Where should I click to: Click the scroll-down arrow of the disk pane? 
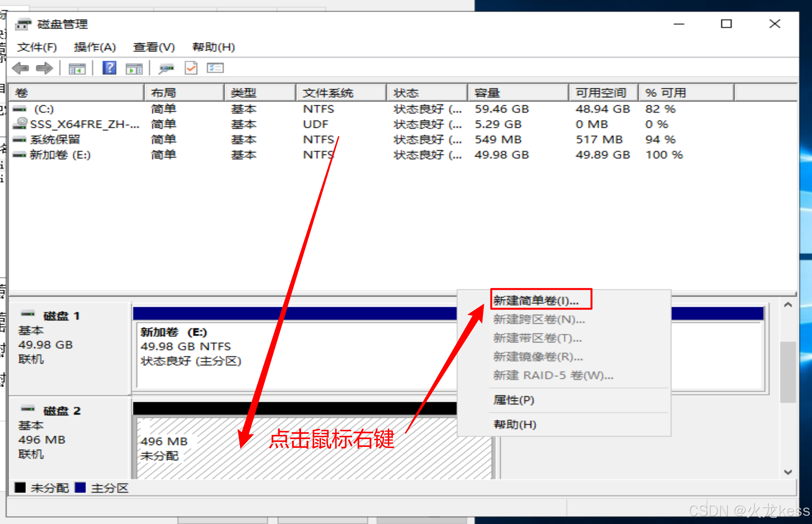click(788, 472)
